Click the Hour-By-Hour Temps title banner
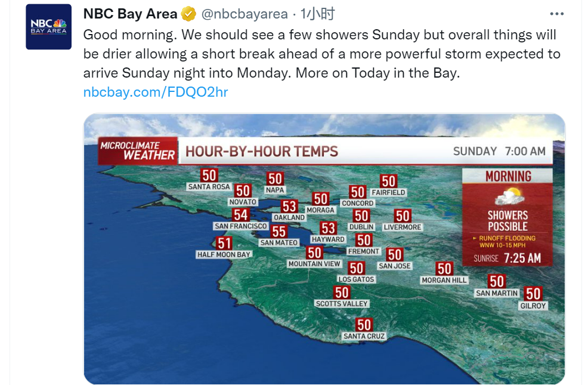 coord(262,151)
